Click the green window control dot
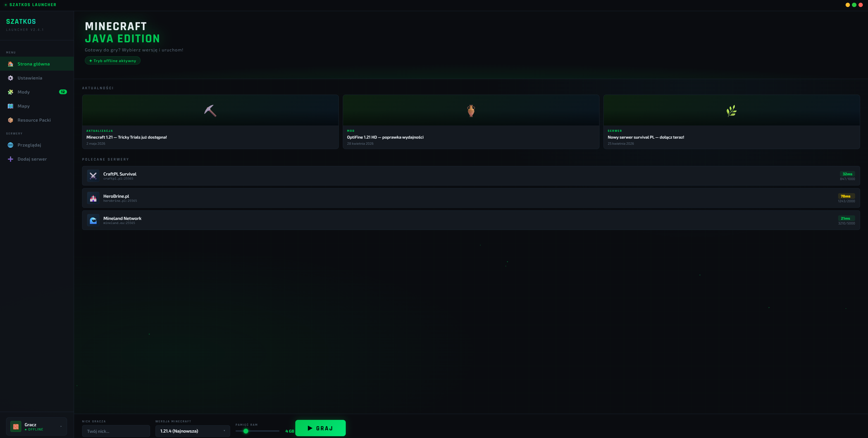 (x=854, y=5)
